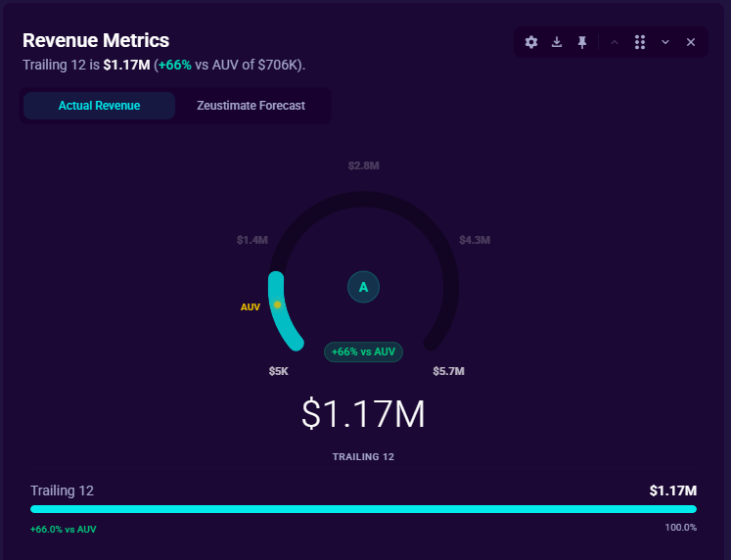The height and width of the screenshot is (560, 731).
Task: Click the +66.0% vs AUV text
Action: (x=64, y=530)
